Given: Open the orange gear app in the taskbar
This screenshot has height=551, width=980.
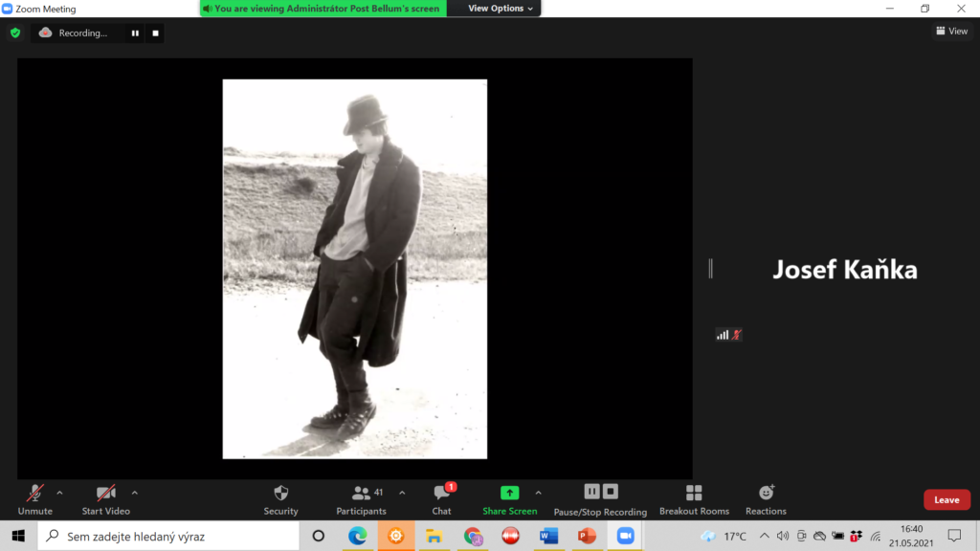Looking at the screenshot, I should tap(395, 536).
